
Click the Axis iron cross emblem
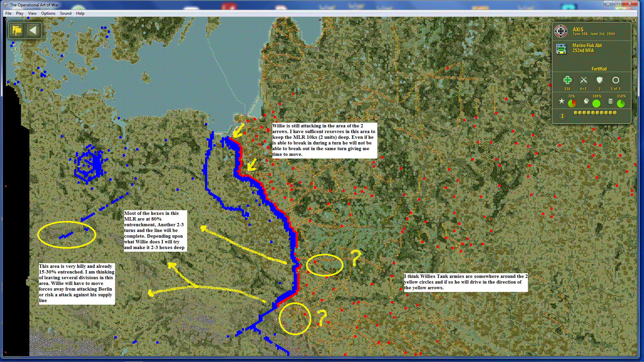point(561,31)
